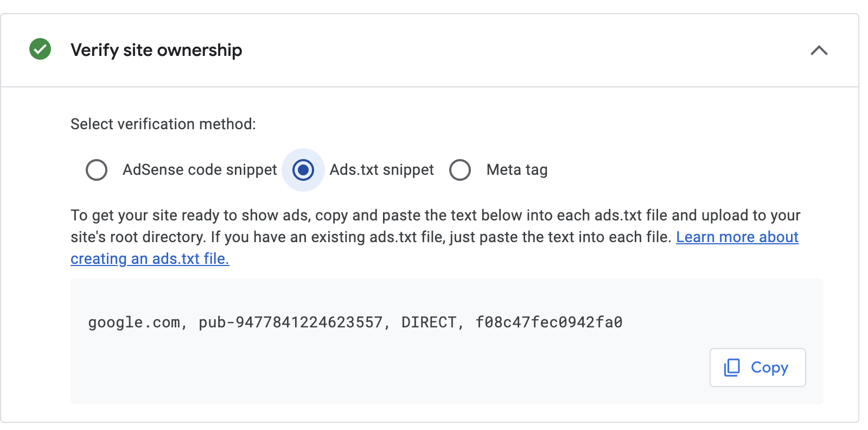Viewport: 868px width, 430px height.
Task: Click the green verified checkmark icon
Action: [39, 50]
